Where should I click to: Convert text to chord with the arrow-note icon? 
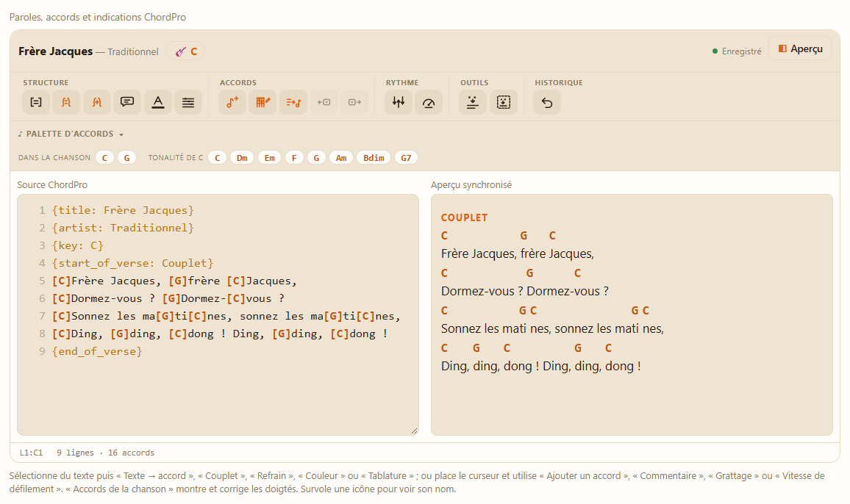pos(293,102)
